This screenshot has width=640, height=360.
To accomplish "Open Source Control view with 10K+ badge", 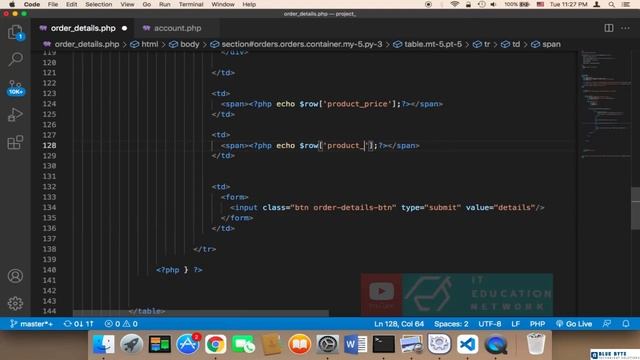I will pos(16,87).
